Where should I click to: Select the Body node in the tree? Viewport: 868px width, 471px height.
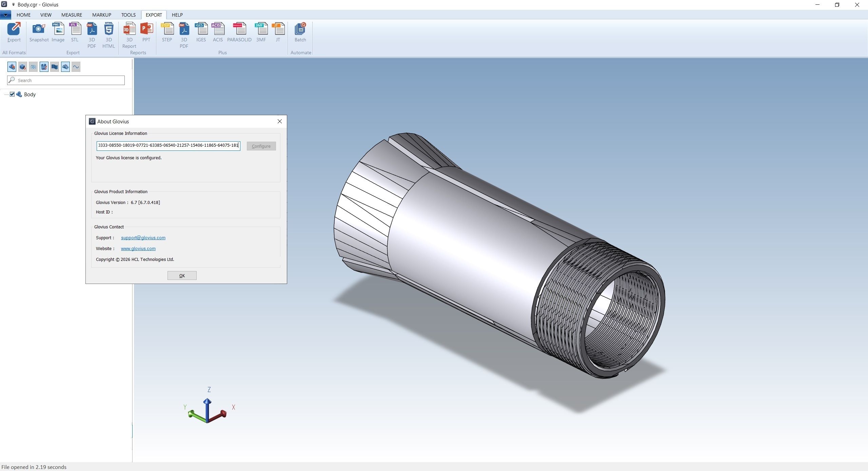coord(30,94)
